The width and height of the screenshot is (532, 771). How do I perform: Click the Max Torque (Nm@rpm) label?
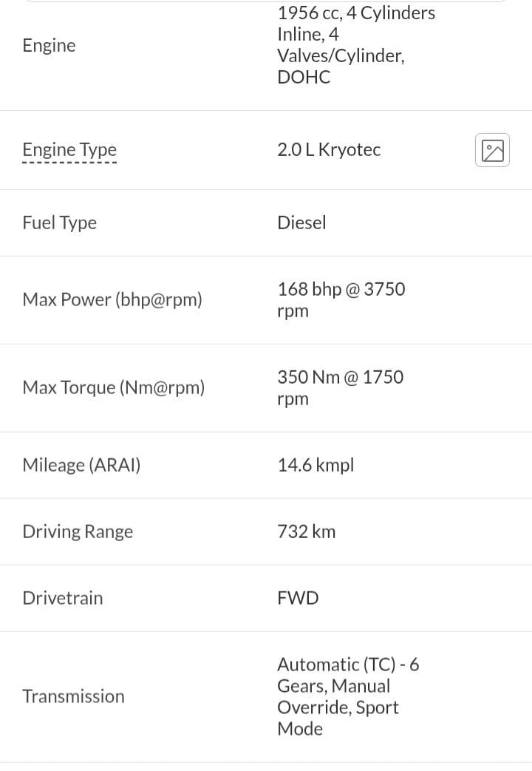(114, 387)
